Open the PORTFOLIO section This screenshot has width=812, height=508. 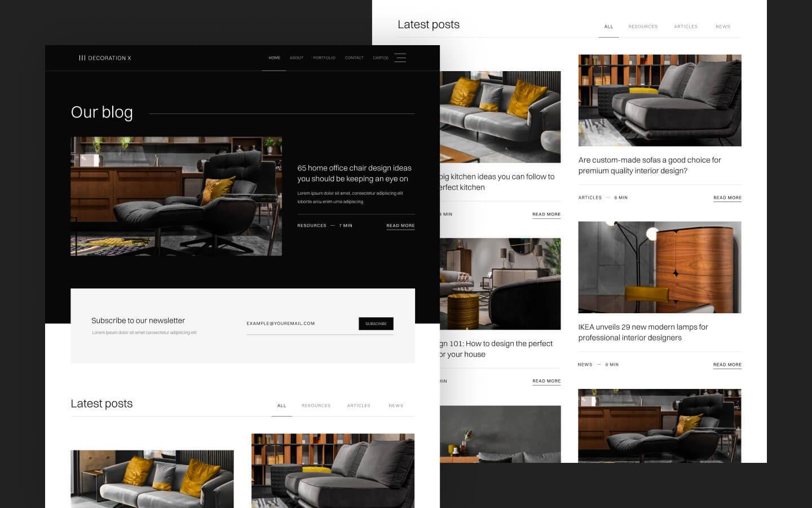(324, 58)
